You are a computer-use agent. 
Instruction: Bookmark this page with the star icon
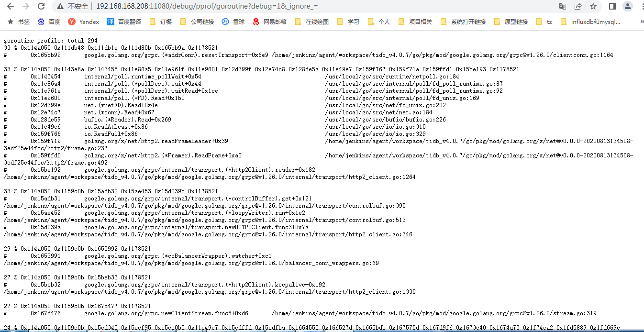coord(593,6)
